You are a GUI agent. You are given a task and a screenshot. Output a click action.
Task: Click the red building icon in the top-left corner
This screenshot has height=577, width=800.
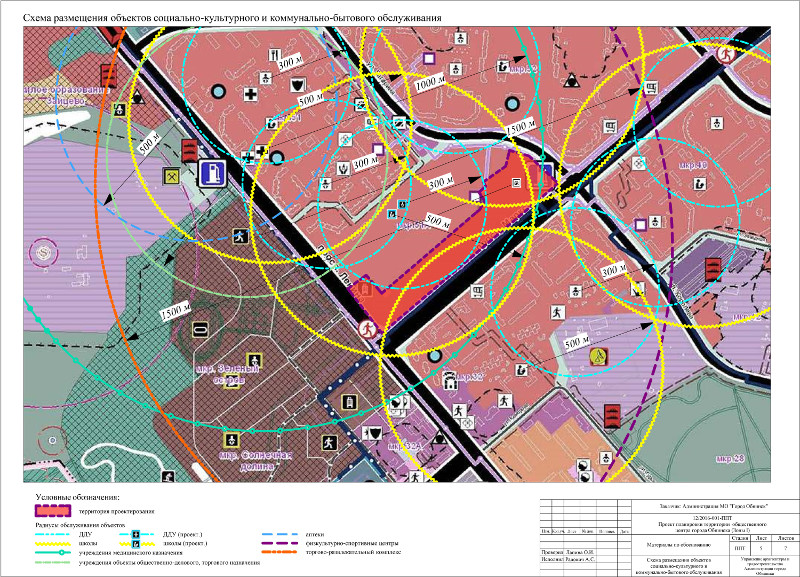tap(107, 73)
